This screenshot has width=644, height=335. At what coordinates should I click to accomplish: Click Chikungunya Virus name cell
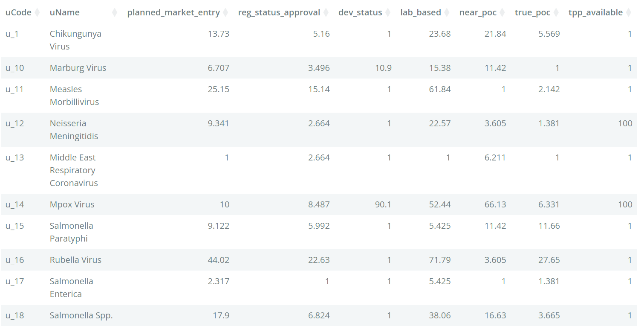(x=75, y=40)
